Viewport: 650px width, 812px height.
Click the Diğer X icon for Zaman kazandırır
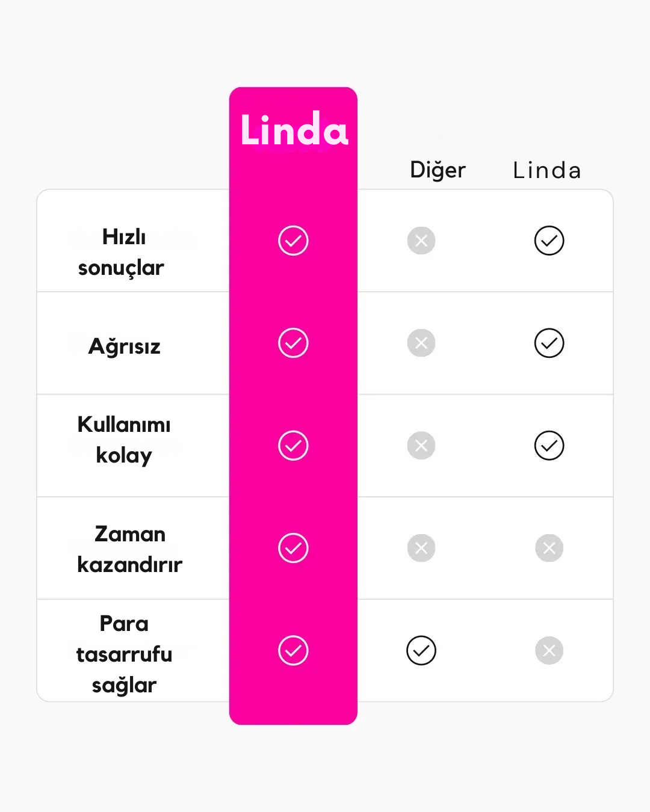coord(421,548)
